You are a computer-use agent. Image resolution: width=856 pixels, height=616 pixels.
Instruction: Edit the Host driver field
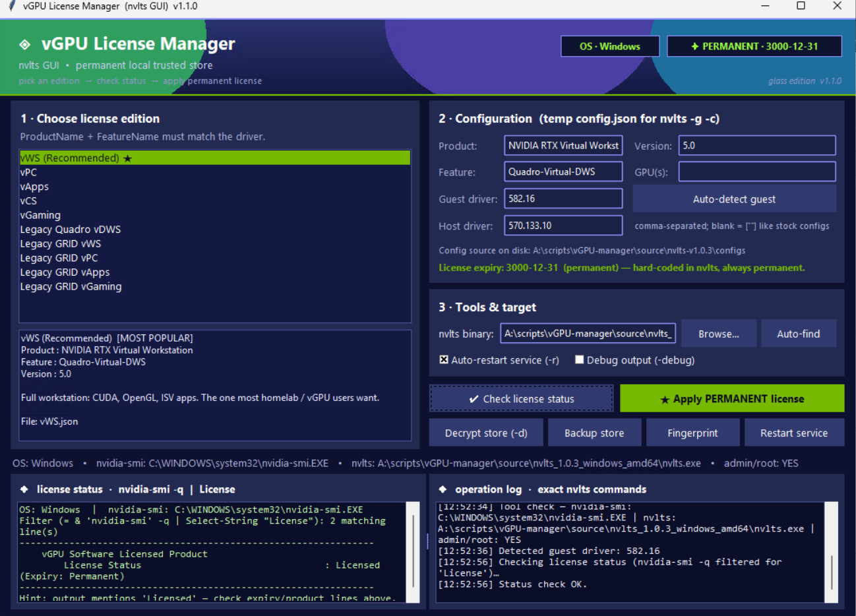click(563, 226)
